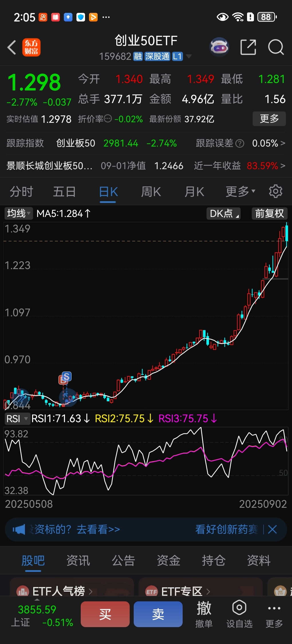Tap RSI3:75.75 value label

tap(188, 419)
